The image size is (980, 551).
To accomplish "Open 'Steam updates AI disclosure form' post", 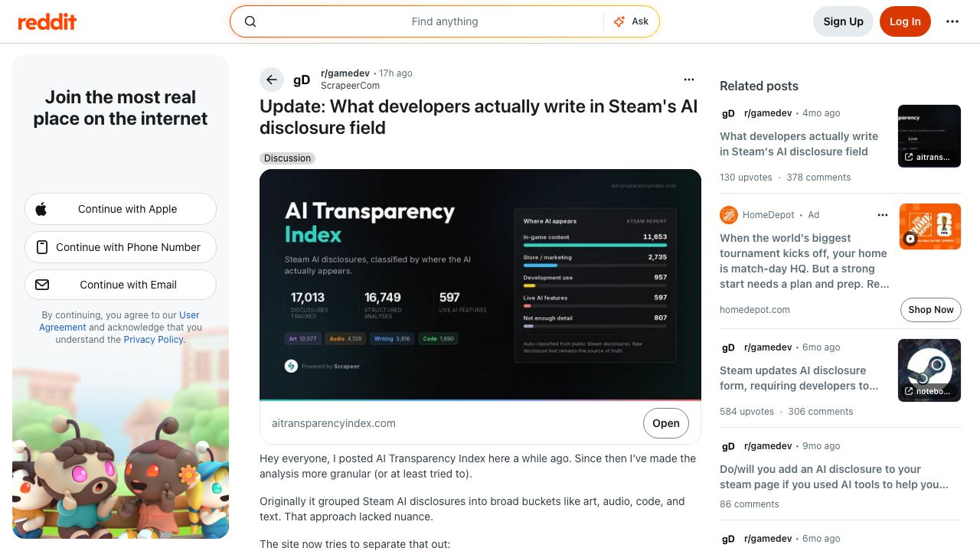I will [x=799, y=378].
